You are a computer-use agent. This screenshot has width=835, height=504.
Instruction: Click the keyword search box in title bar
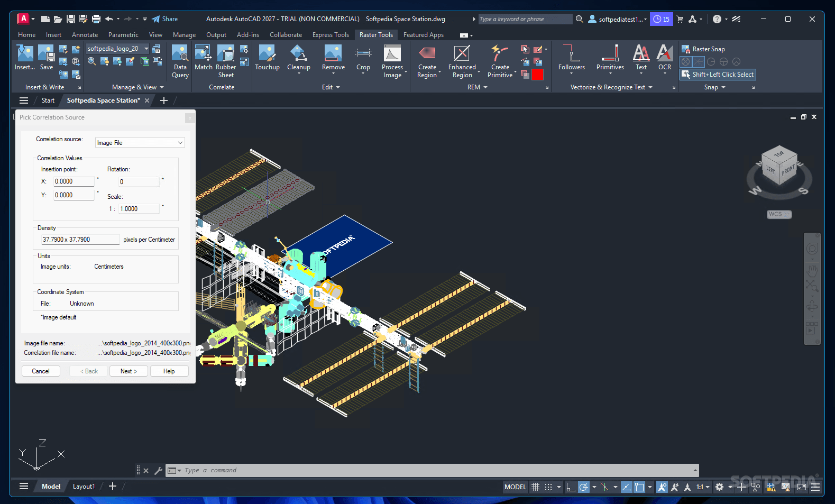click(x=525, y=19)
